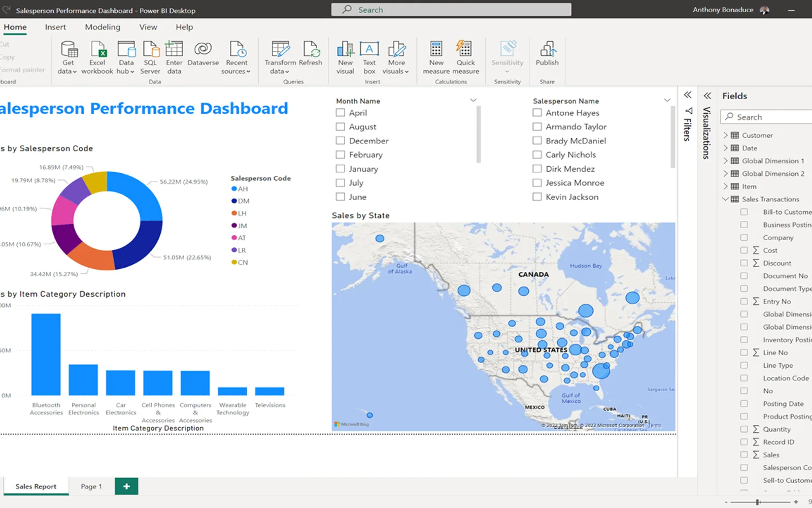Switch to the View tab

pos(148,27)
